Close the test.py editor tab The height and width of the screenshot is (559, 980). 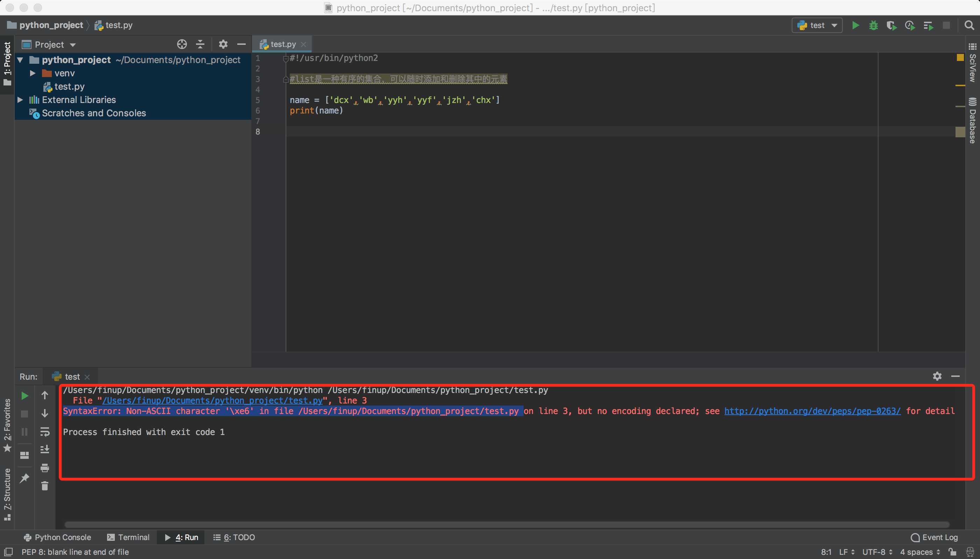303,44
